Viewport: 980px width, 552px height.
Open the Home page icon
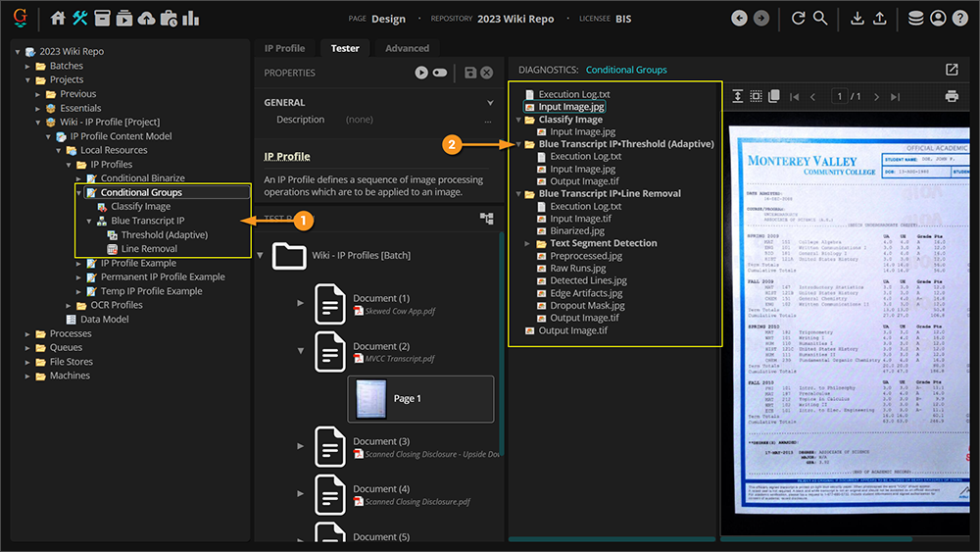(59, 18)
